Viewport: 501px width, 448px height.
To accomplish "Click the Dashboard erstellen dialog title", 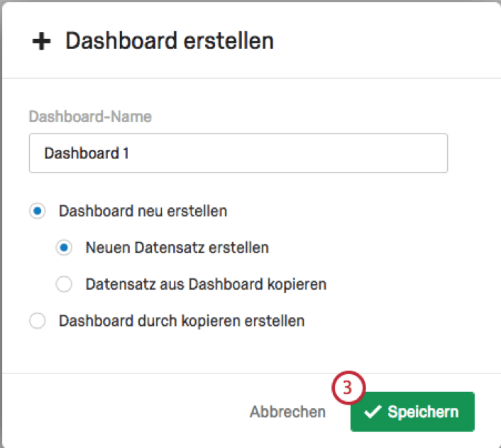I will (x=170, y=41).
